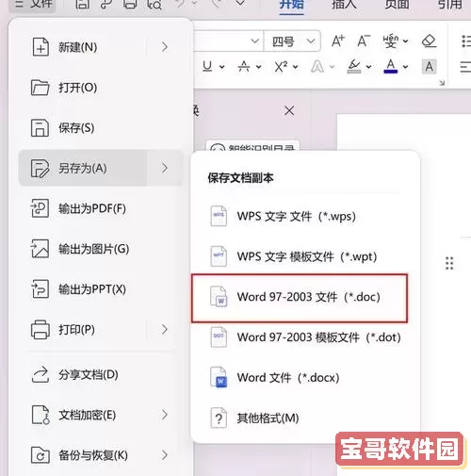Choose Export to PDF (输出为PDF)
This screenshot has width=471, height=476.
tap(101, 208)
